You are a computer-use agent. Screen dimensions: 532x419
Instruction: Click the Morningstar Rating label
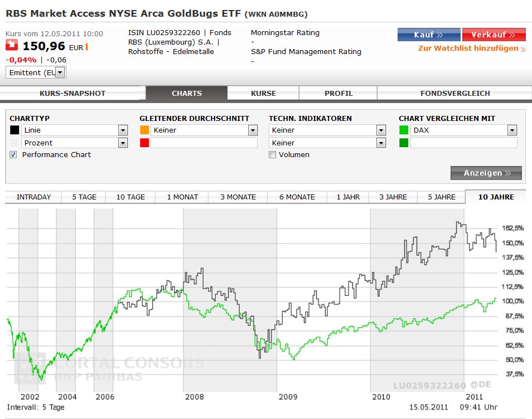(x=285, y=32)
